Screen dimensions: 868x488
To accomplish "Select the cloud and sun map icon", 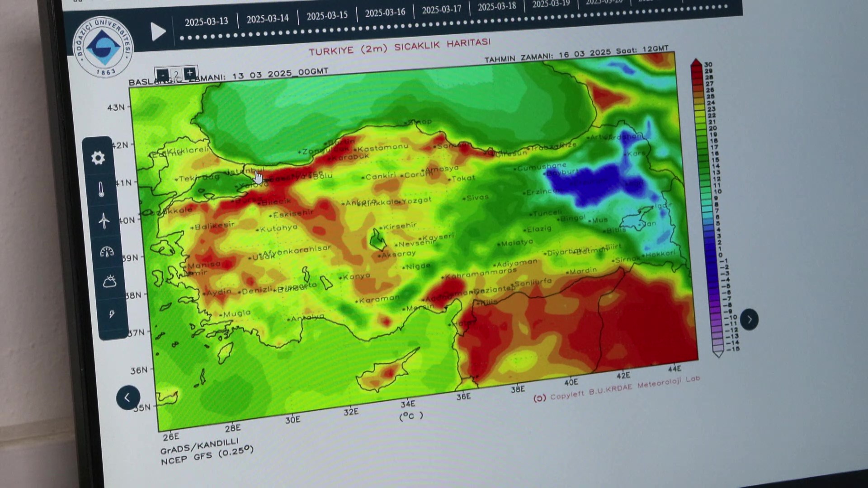I will pos(109,282).
